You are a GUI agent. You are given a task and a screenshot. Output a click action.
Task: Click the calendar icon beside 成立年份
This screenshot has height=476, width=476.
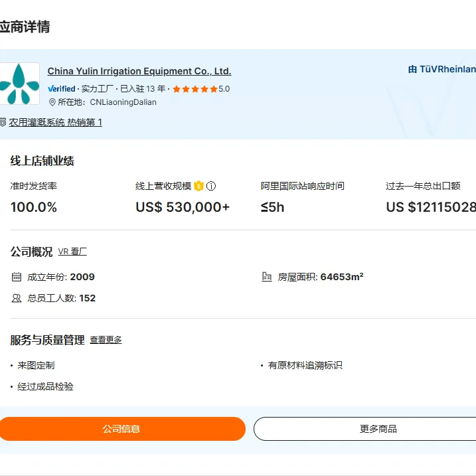17,277
